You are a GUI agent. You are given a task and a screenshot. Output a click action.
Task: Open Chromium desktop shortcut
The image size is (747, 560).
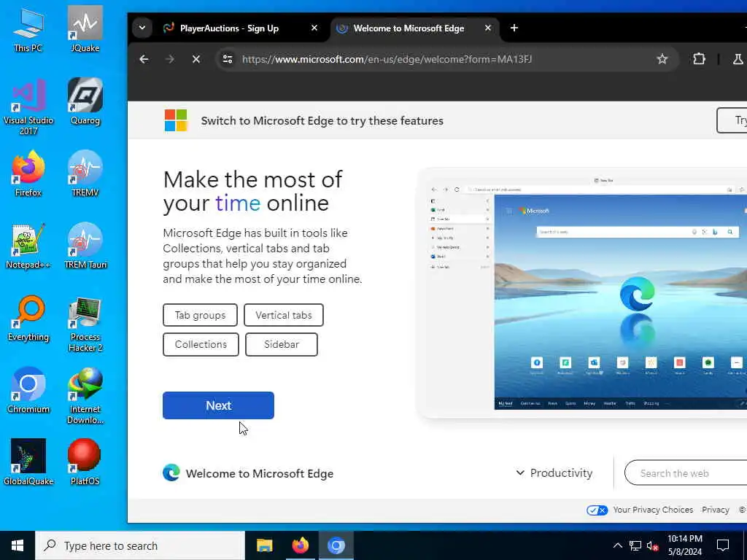(x=28, y=391)
